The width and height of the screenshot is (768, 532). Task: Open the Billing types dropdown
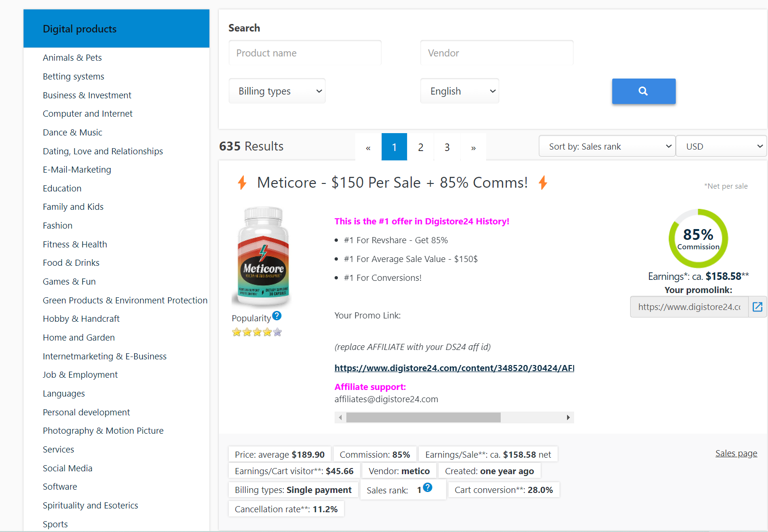(x=277, y=91)
